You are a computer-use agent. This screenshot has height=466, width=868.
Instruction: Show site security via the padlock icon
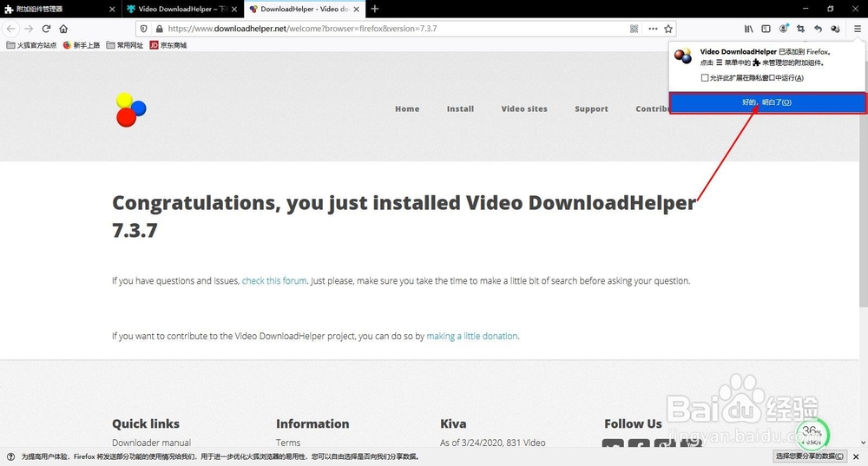click(x=159, y=29)
